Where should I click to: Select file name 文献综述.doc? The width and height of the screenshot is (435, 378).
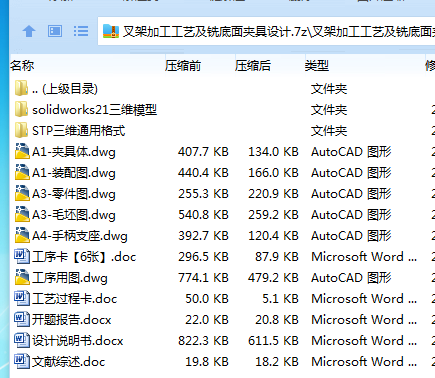pos(69,362)
